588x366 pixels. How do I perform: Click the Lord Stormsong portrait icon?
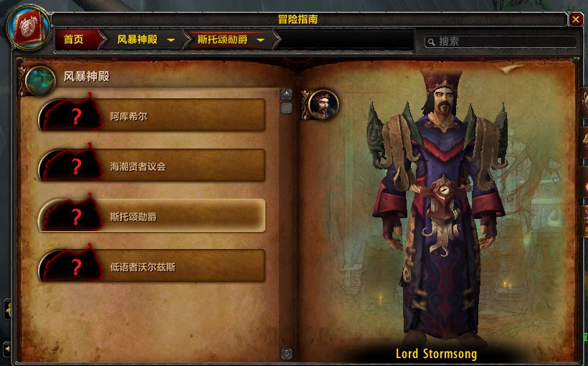pyautogui.click(x=323, y=104)
